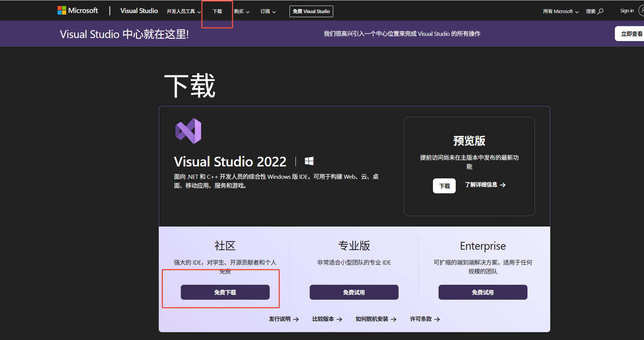Viewport: 644px width, 340px height.
Task: Open the 许可条款 link
Action: [x=425, y=319]
